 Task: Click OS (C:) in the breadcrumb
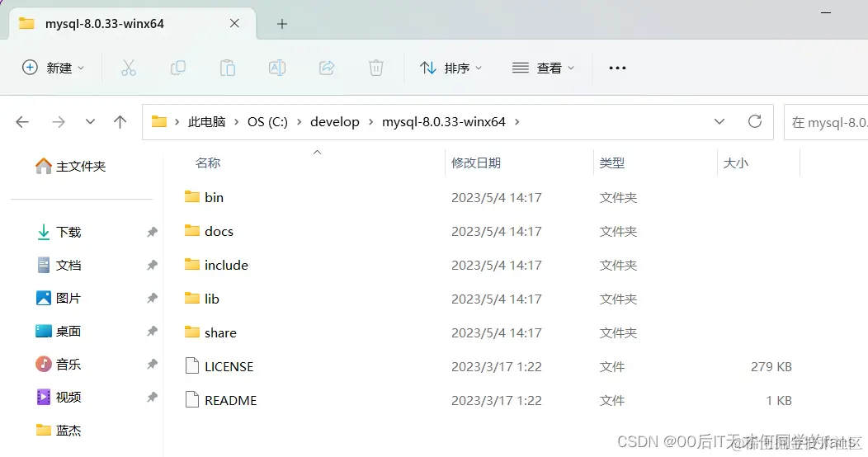point(267,122)
